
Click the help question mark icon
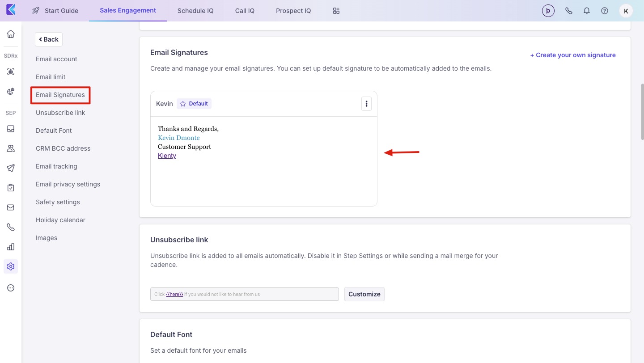pos(605,11)
